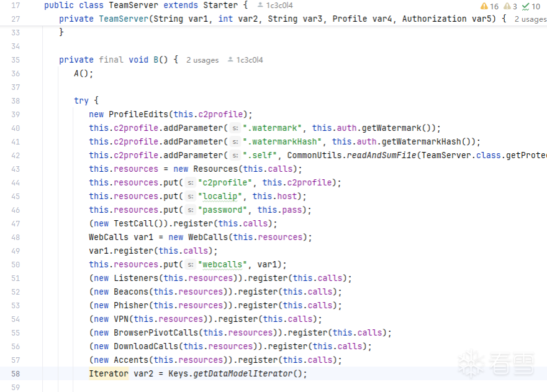Image resolution: width=547 pixels, height=392 pixels.
Task: Click highlighted Iterator keyword on line 58
Action: point(109,373)
